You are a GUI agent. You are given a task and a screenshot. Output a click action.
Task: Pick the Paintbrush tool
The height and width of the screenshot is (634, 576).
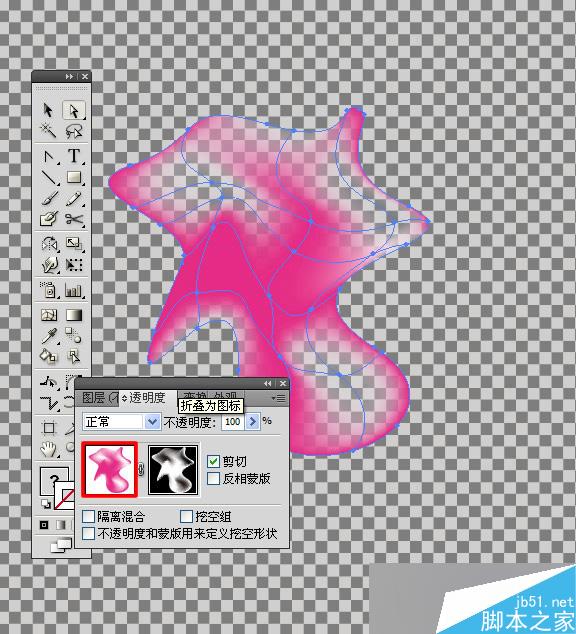[49, 198]
